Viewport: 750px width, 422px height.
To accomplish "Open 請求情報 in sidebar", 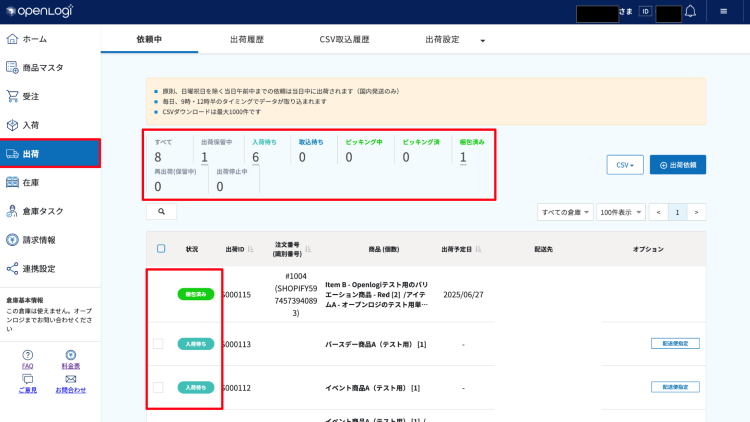I will pyautogui.click(x=50, y=240).
